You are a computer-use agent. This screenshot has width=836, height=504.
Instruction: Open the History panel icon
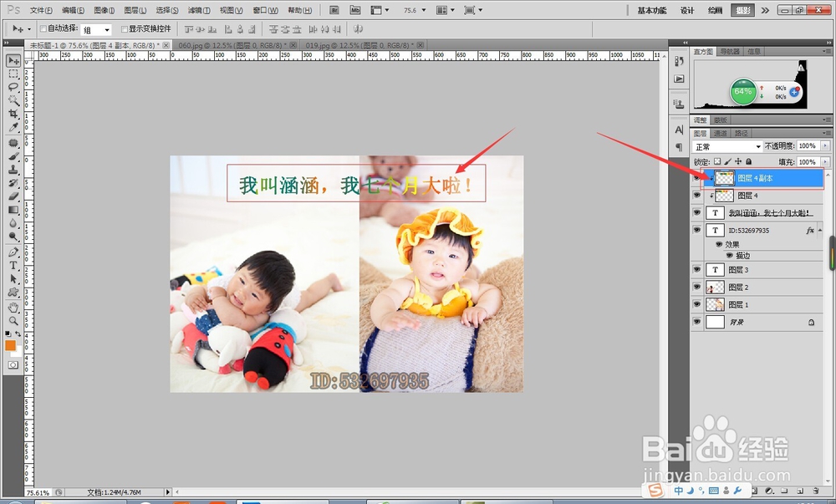tap(679, 61)
